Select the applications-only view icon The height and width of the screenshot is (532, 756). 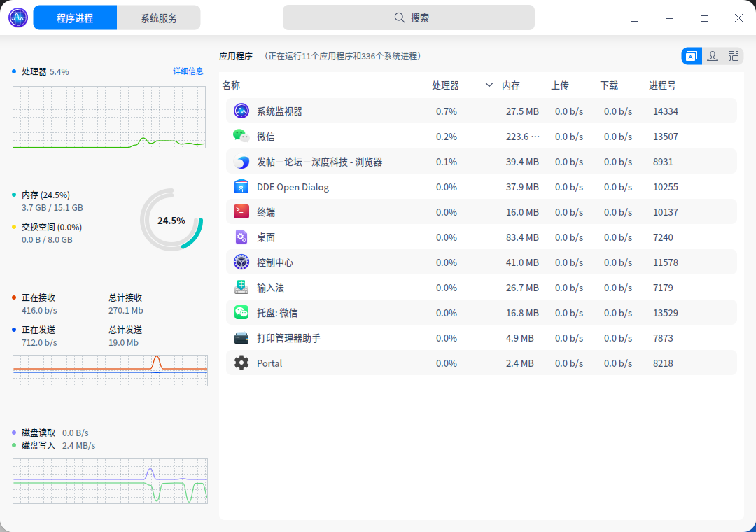[x=691, y=55]
